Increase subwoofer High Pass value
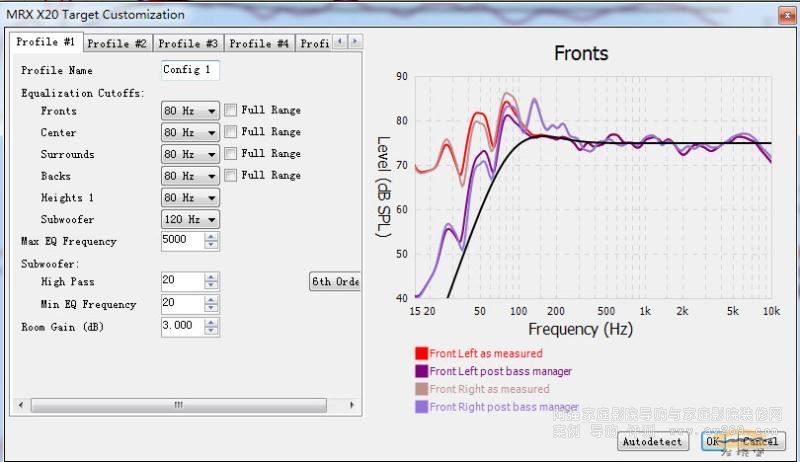The height and width of the screenshot is (462, 800). click(210, 278)
